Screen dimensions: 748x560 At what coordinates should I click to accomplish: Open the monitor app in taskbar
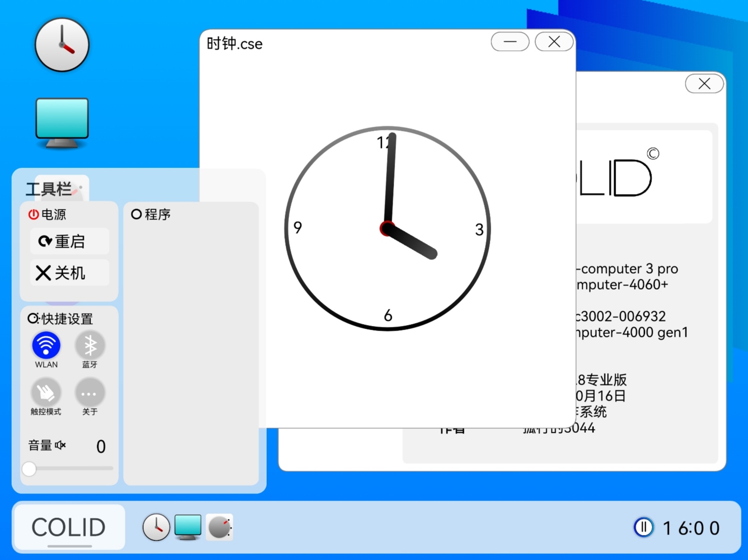click(x=188, y=527)
